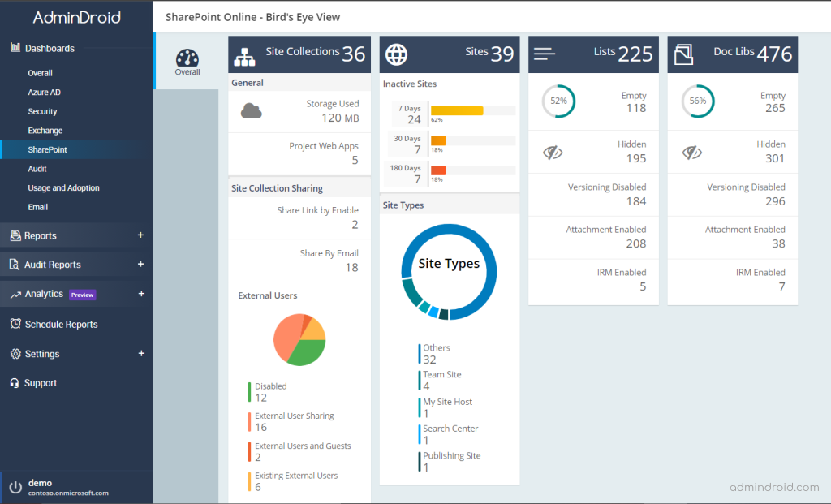Click the Site Collections count 36
The height and width of the screenshot is (504, 831).
(x=354, y=54)
